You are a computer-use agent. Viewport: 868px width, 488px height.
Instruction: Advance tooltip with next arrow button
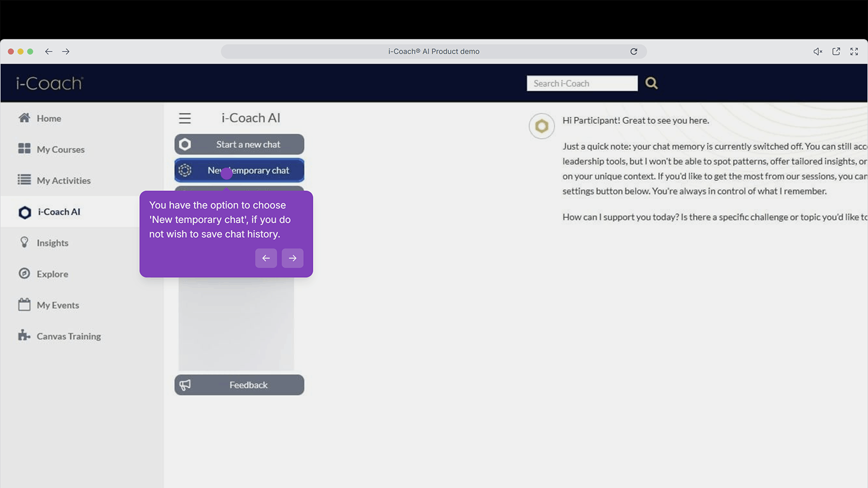[x=292, y=258]
